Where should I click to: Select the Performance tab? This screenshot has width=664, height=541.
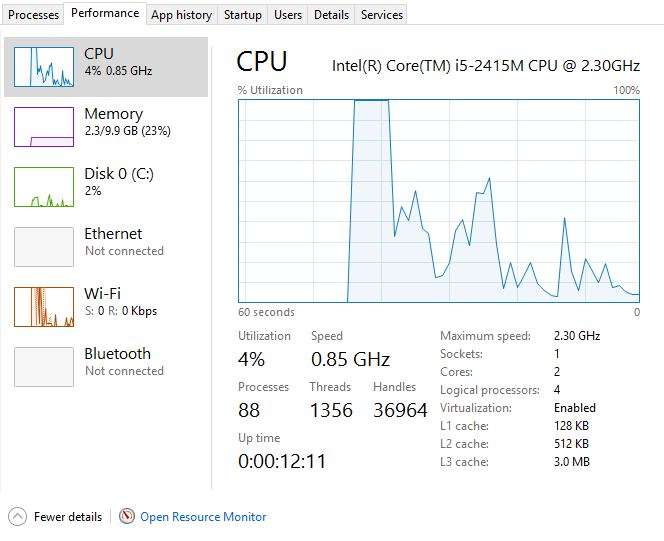click(105, 14)
